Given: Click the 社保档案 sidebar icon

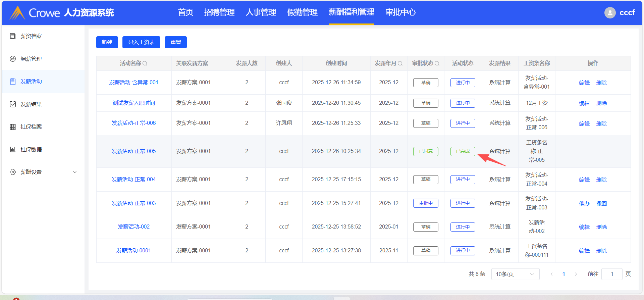Looking at the screenshot, I should pyautogui.click(x=13, y=127).
